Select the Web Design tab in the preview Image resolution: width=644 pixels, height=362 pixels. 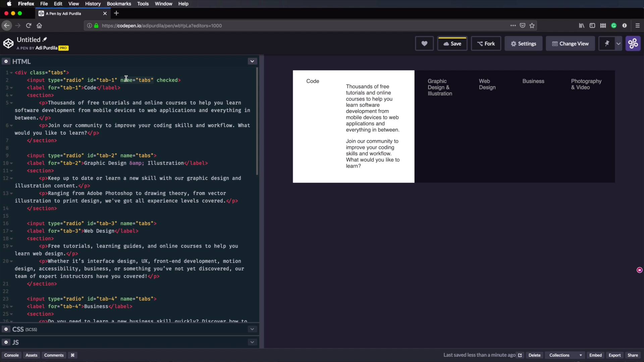(x=487, y=84)
